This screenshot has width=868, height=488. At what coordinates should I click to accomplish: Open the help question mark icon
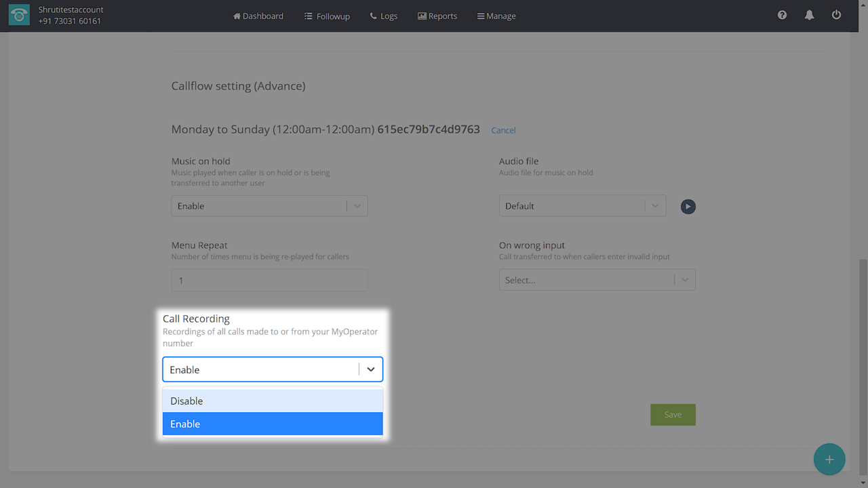click(782, 15)
